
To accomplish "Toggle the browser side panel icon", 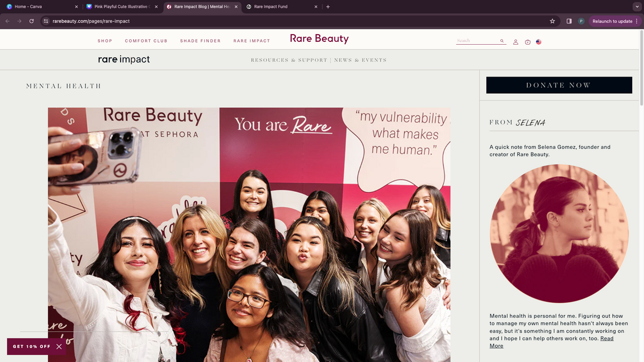I will [569, 21].
